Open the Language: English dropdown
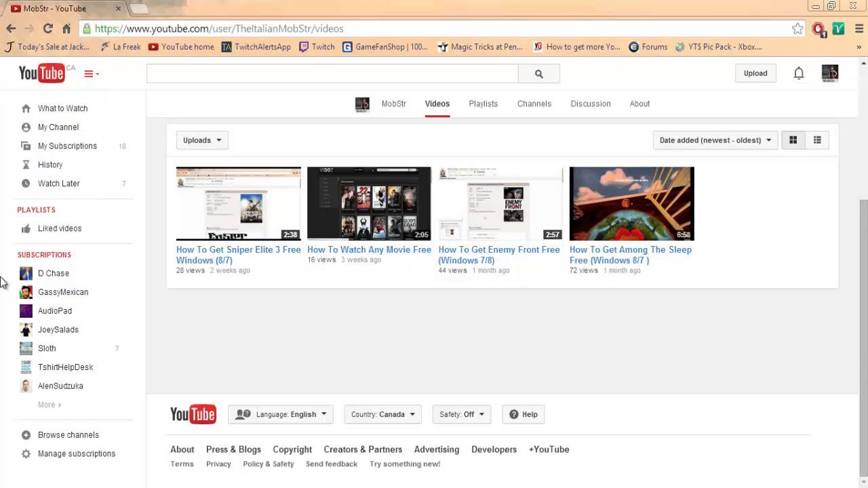The height and width of the screenshot is (488, 868). [x=281, y=414]
